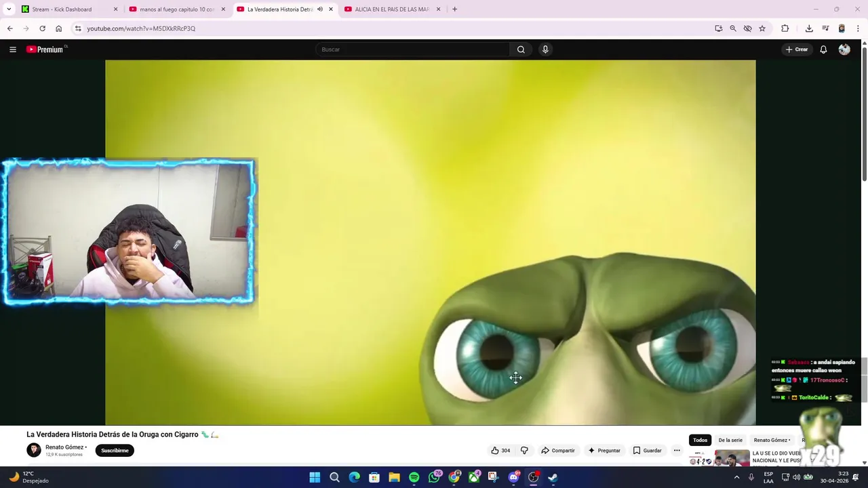Close the Kick Dashboard tab
Image resolution: width=868 pixels, height=488 pixels.
point(115,9)
